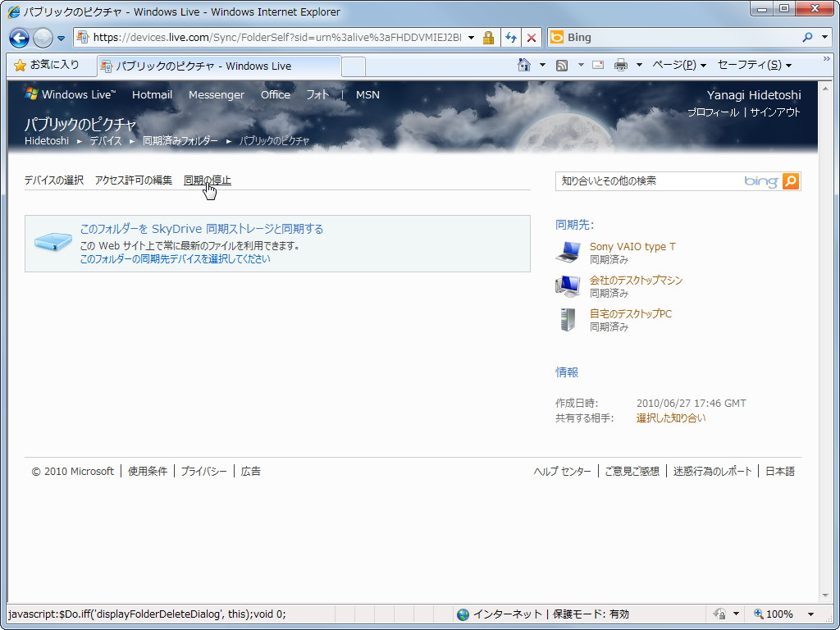840x630 pixels.
Task: Click the RSS feeds toolbar icon
Action: [562, 66]
